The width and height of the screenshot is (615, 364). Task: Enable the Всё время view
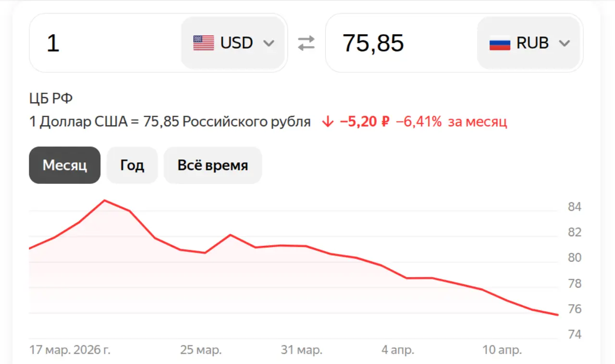point(213,165)
